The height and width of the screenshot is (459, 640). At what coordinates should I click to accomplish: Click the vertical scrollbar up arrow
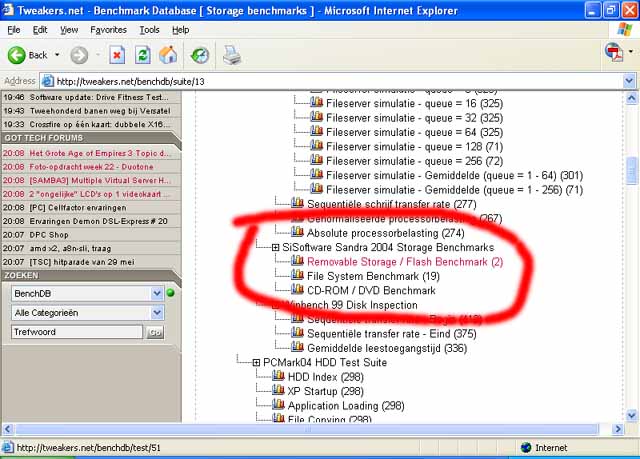pyautogui.click(x=631, y=98)
